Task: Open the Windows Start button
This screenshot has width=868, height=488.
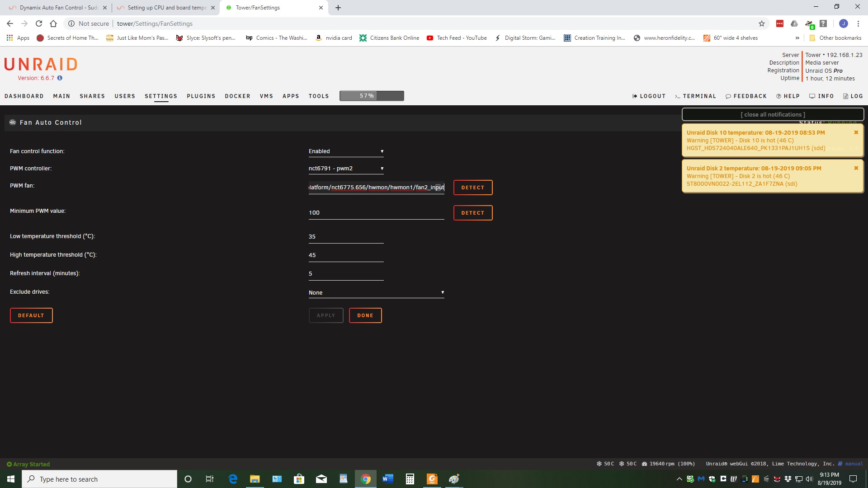Action: 11,479
